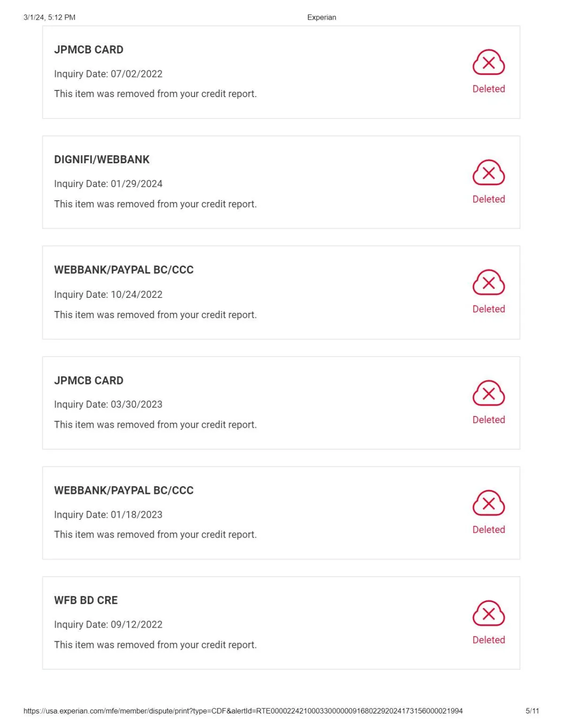The image size is (563, 728).
Task: Click the WEBBANK/PAYPAL BC/CCC title dated 10/24/2022
Action: click(x=124, y=270)
